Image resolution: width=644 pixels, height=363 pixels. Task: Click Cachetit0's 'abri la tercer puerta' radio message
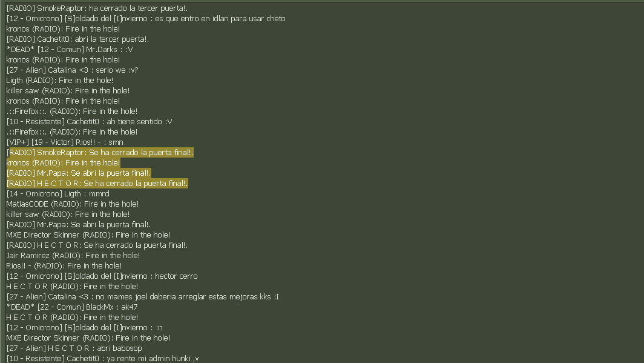point(77,39)
